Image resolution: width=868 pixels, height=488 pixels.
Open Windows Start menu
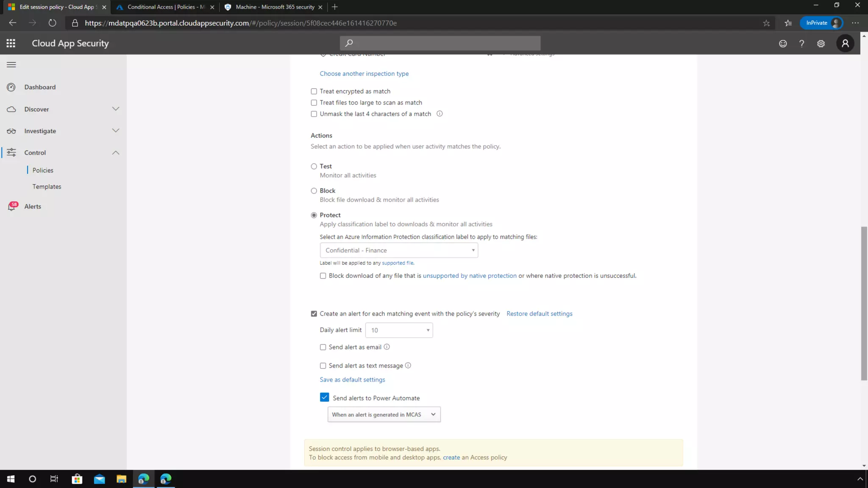coord(11,479)
